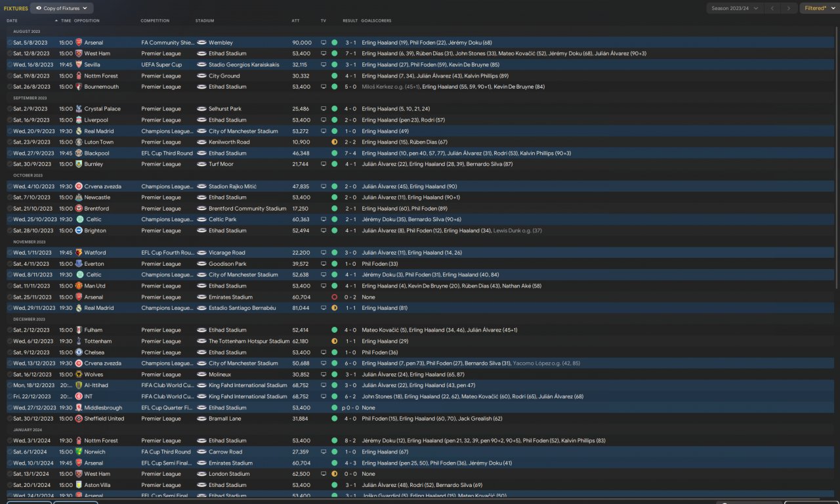Click the vertical scrollbar of the fixtures list
Viewport: 840px width, 504px height.
pyautogui.click(x=837, y=157)
